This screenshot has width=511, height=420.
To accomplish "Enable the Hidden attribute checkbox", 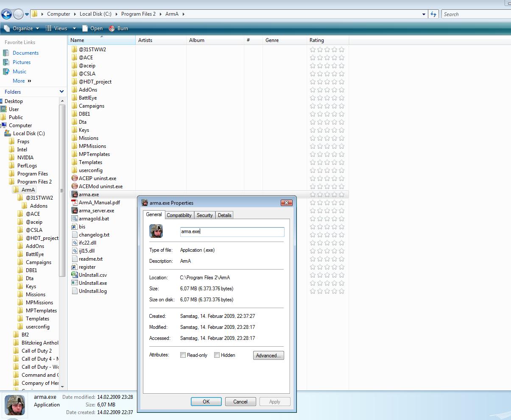I will point(217,355).
